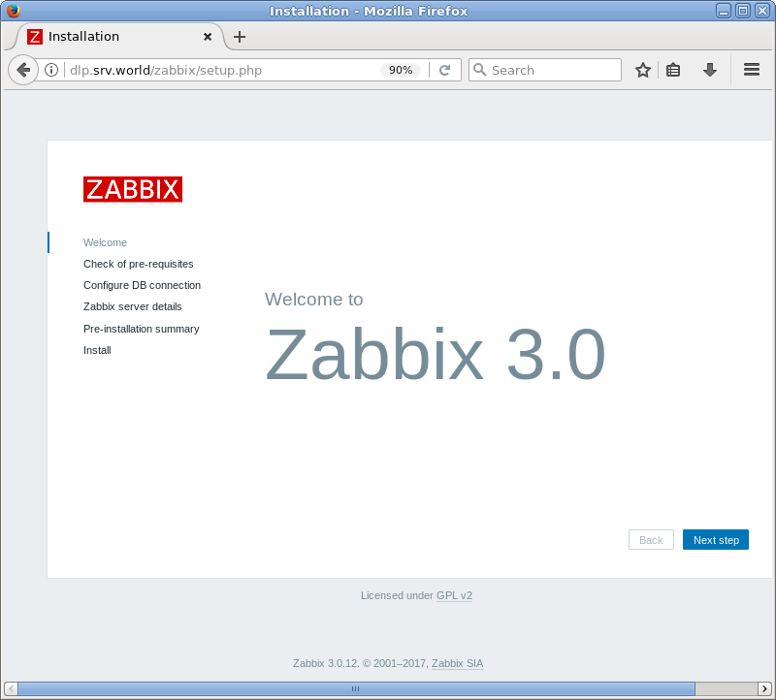
Task: Click the Zabbix logo
Action: pos(133,189)
